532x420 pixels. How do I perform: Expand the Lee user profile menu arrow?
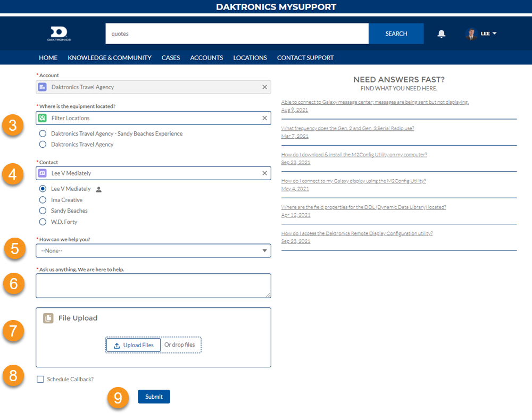coord(495,33)
